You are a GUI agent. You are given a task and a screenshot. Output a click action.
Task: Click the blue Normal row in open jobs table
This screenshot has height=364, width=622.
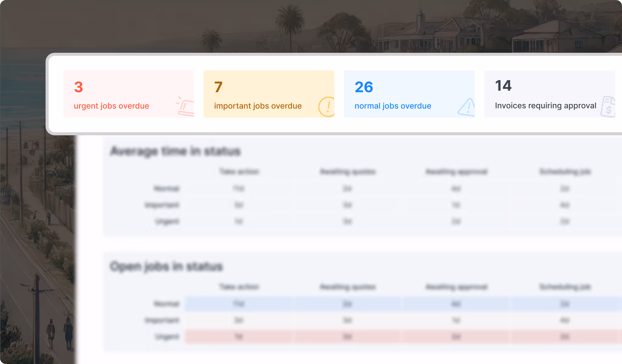tap(347, 304)
